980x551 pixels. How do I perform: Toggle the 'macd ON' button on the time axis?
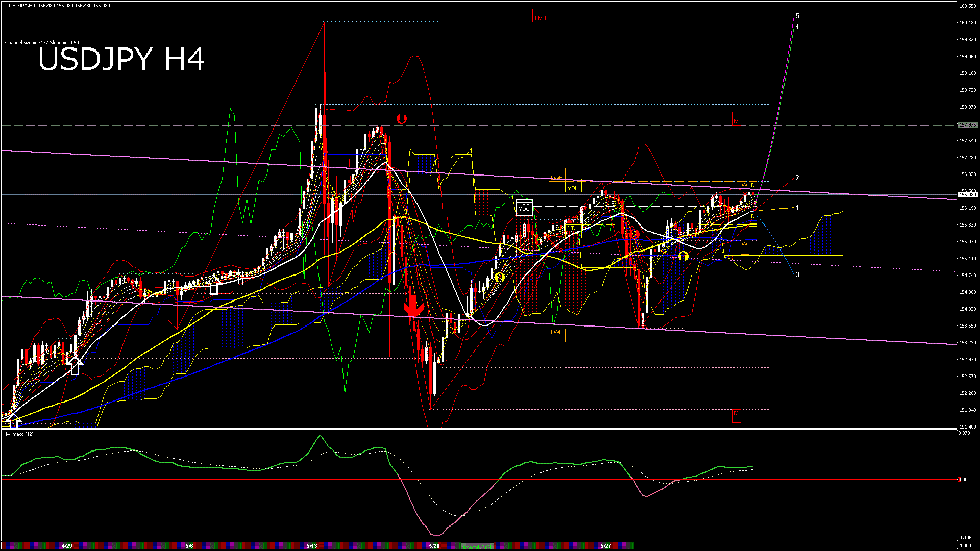tap(477, 546)
